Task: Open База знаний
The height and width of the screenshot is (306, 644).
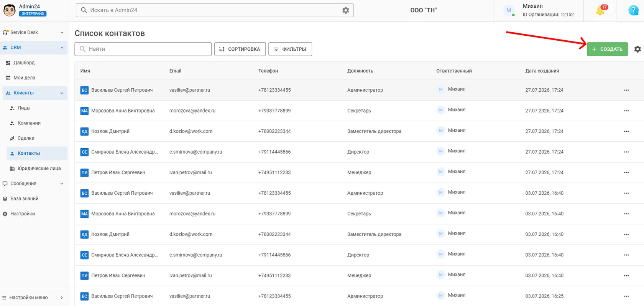Action: 24,198
